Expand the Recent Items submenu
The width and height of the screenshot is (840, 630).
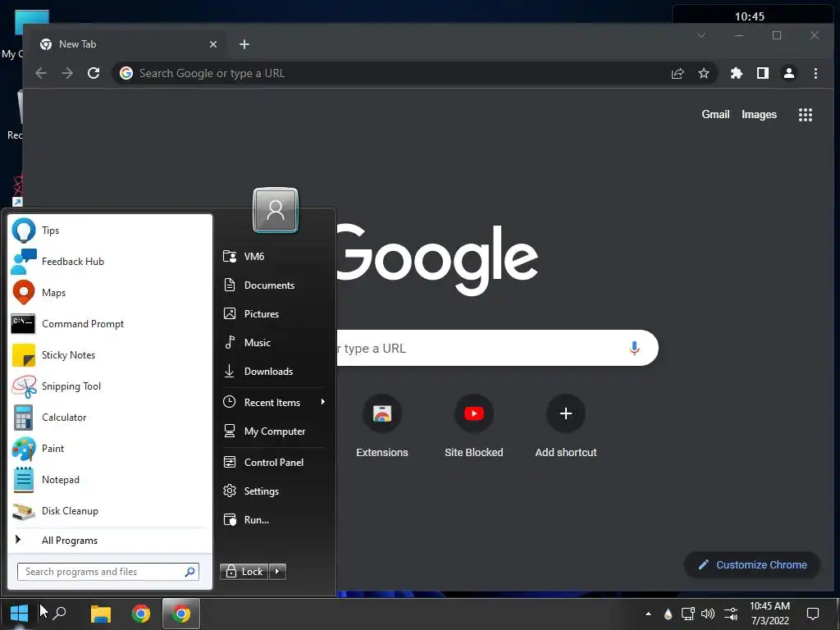pyautogui.click(x=273, y=402)
